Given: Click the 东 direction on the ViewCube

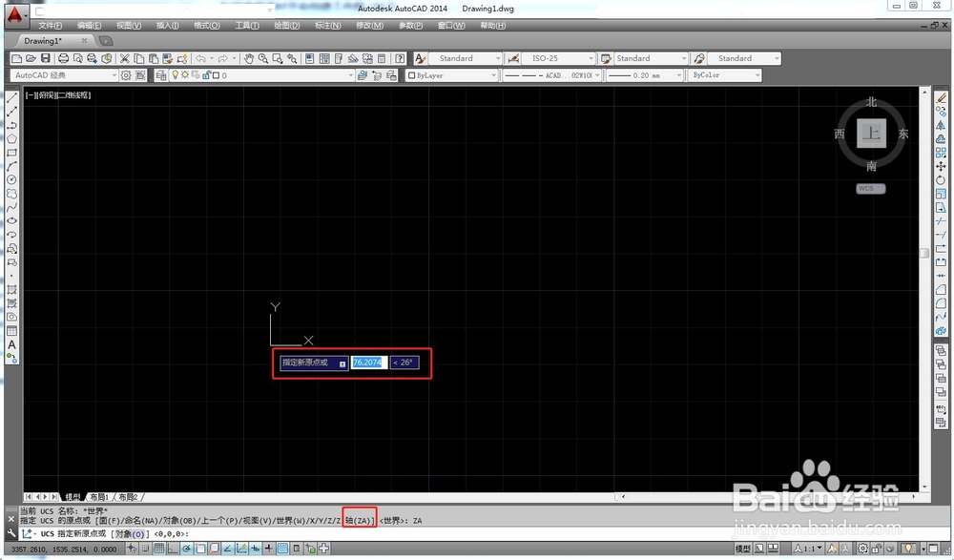Looking at the screenshot, I should coord(902,134).
